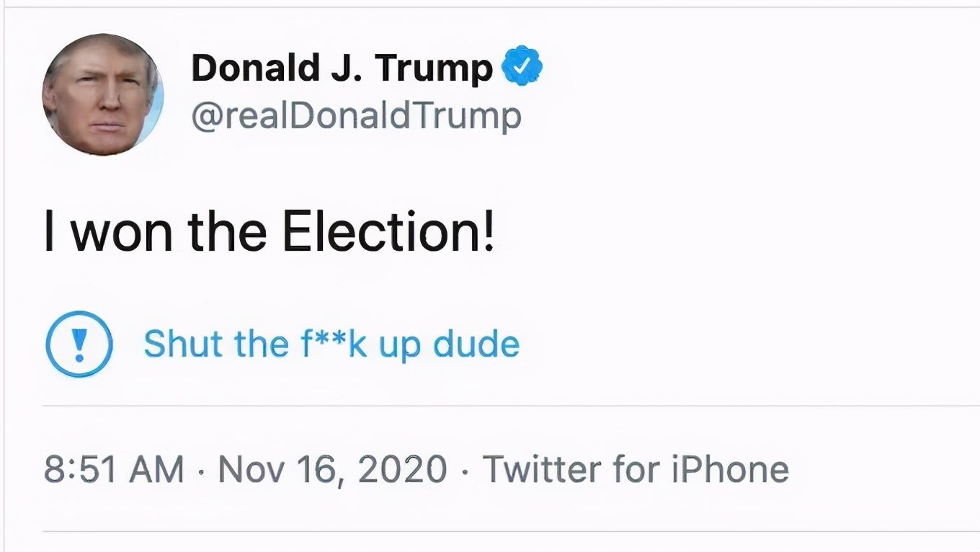Click the @realDonaldTrump handle
Viewport: 980px width, 552px height.
coord(356,116)
